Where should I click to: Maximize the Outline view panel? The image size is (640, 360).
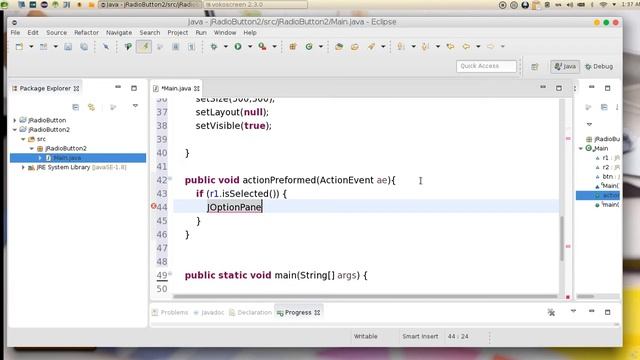coord(607,88)
